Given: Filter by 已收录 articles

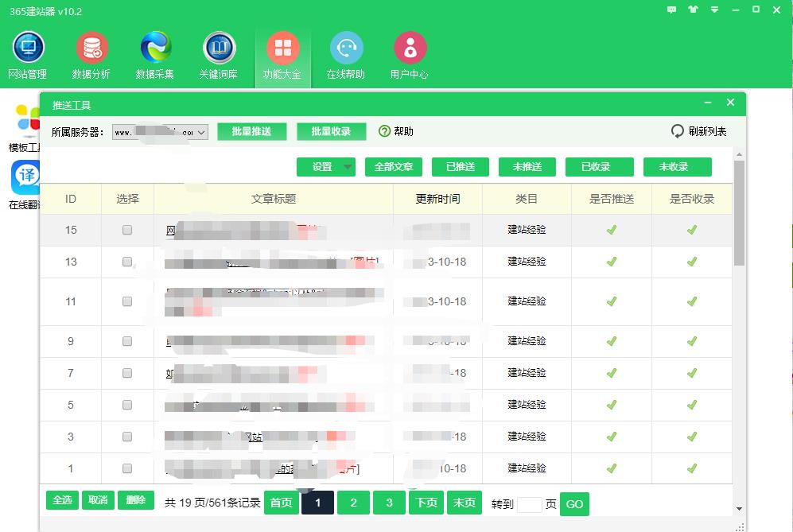Looking at the screenshot, I should click(x=599, y=167).
